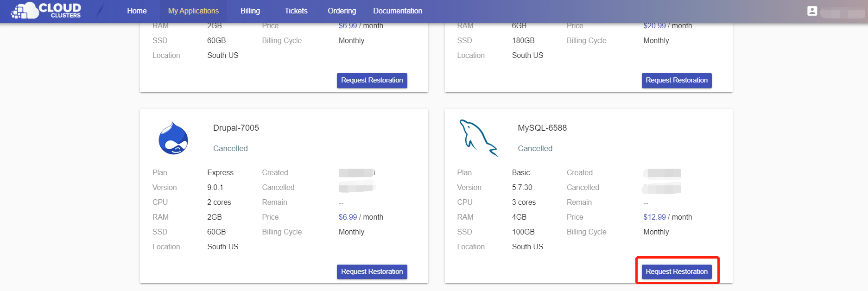Request Restoration for Drupal-7005

[372, 272]
